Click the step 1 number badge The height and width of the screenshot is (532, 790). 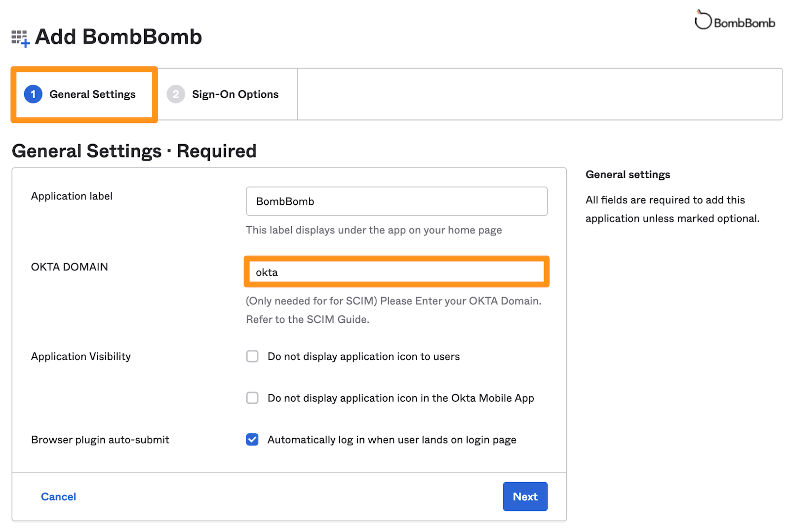click(x=33, y=94)
